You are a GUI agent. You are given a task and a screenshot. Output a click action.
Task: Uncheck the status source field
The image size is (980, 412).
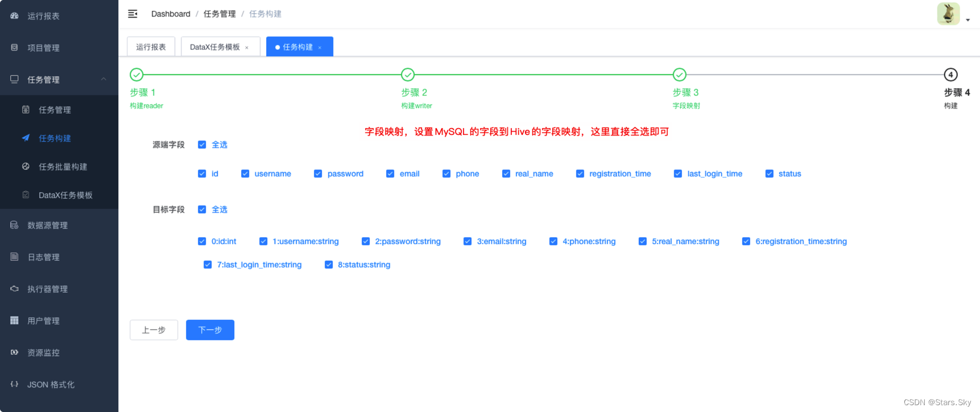[770, 174]
